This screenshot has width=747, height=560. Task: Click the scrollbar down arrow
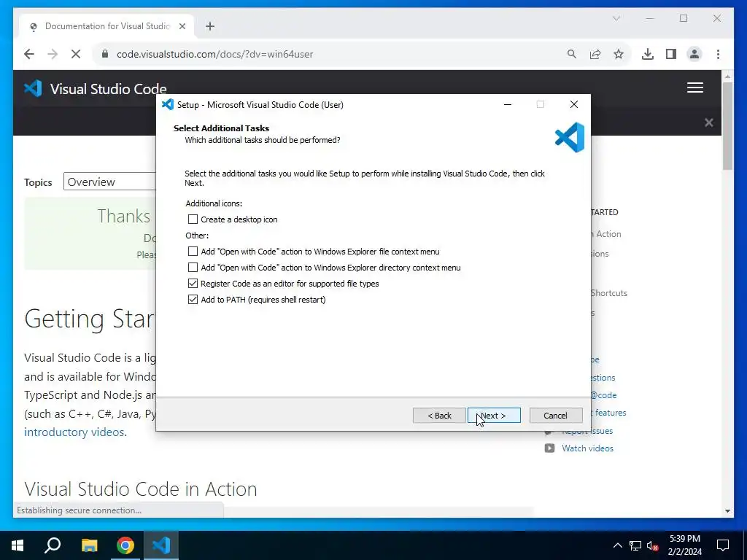(727, 511)
